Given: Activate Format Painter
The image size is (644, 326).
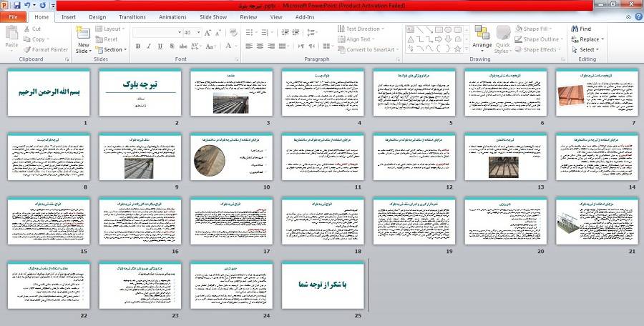Looking at the screenshot, I should pos(46,49).
